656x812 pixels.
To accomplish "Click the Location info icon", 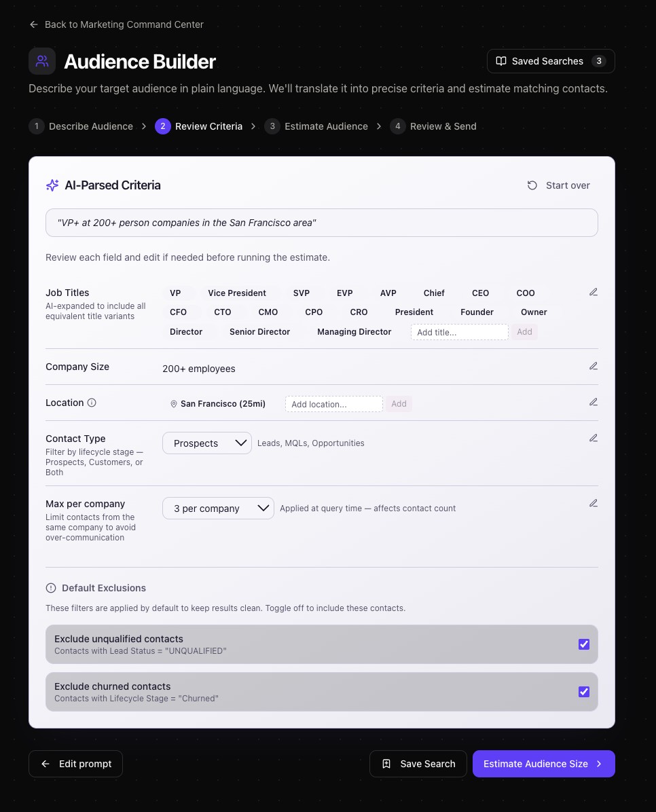I will click(x=92, y=403).
